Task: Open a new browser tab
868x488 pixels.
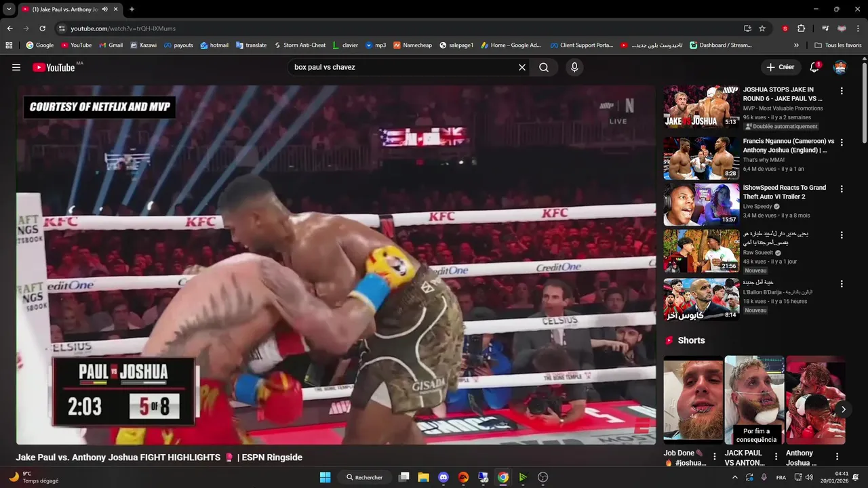Action: pos(132,9)
